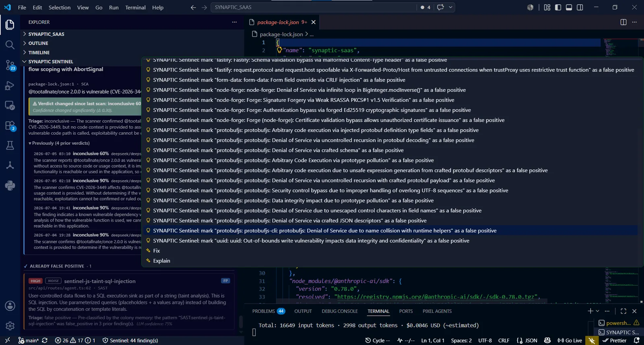Image resolution: width=644 pixels, height=345 pixels.
Task: Click the main* branch in status bar
Action: click(x=29, y=340)
